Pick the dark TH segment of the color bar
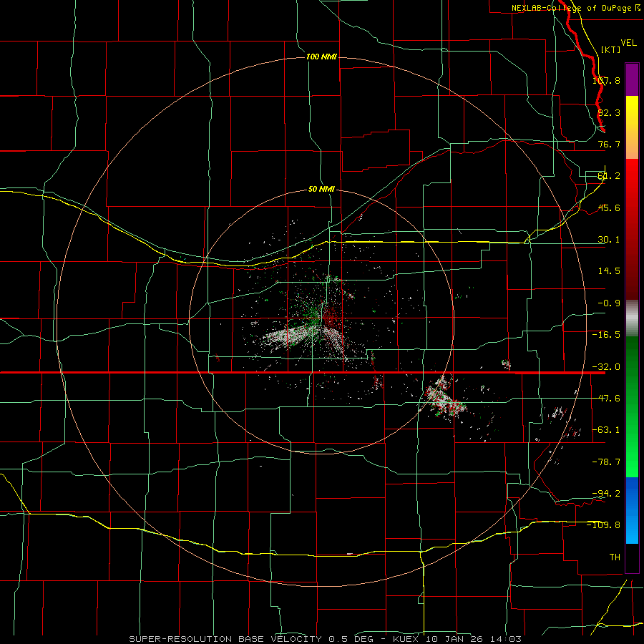644x644 pixels. tap(632, 557)
